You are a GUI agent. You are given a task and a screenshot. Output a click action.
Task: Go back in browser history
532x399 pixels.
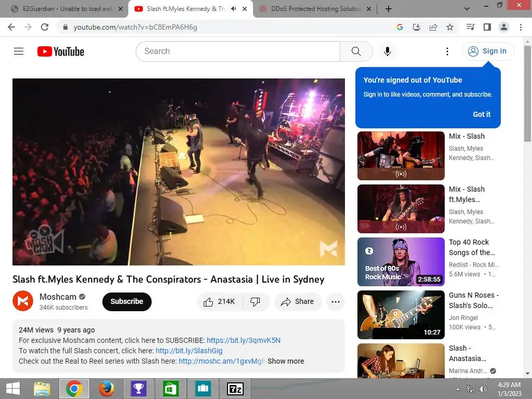point(11,27)
